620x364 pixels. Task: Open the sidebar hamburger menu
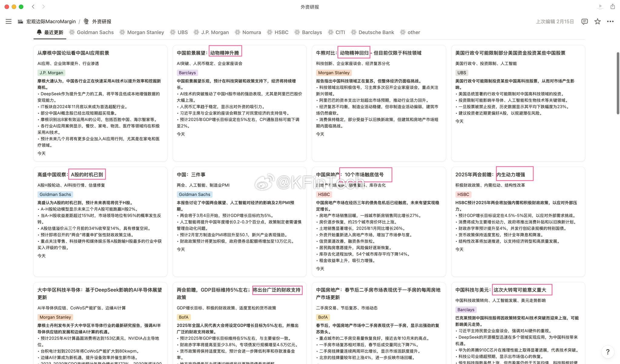pos(8,21)
